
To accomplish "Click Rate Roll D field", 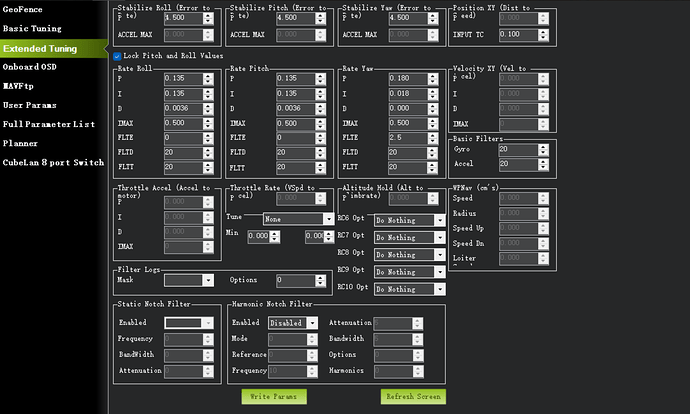I will [x=184, y=109].
